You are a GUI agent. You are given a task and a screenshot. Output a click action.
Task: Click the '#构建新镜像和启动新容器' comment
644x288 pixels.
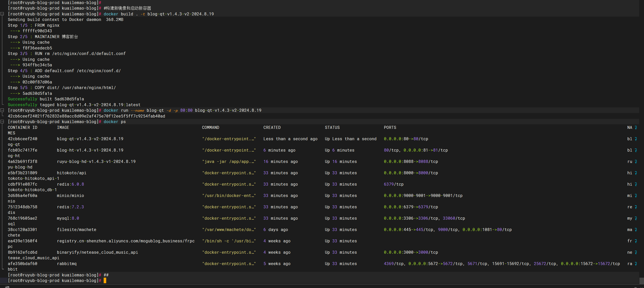point(127,8)
